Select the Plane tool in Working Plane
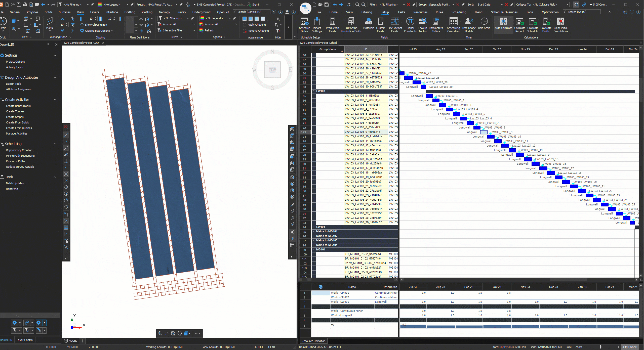Image resolution: width=644 pixels, height=350 pixels. tap(50, 24)
